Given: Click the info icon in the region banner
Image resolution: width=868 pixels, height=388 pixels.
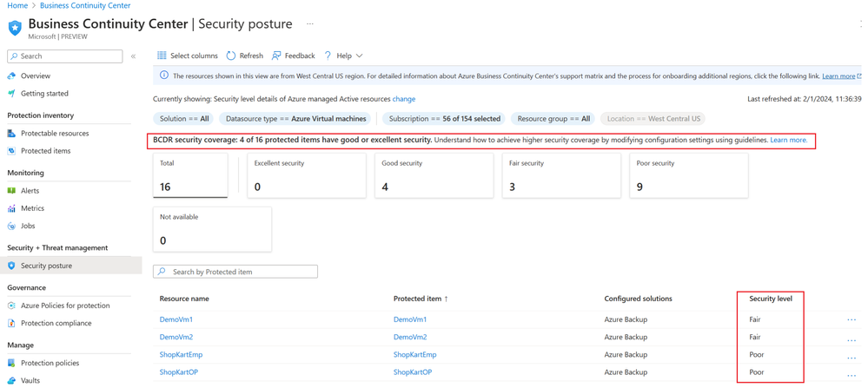Looking at the screenshot, I should click(164, 76).
